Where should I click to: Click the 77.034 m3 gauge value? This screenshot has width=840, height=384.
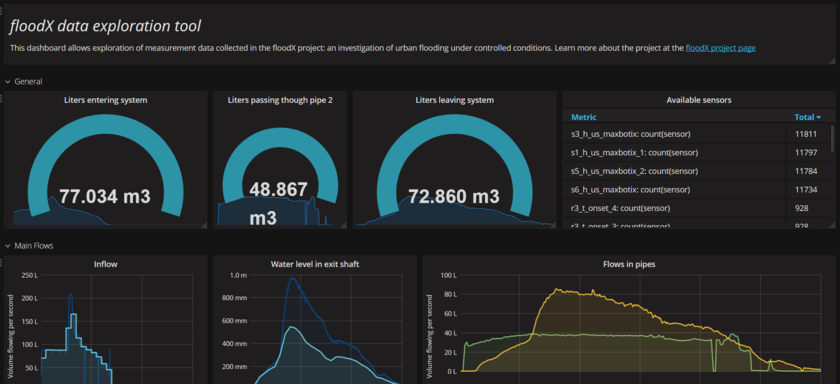(x=105, y=197)
